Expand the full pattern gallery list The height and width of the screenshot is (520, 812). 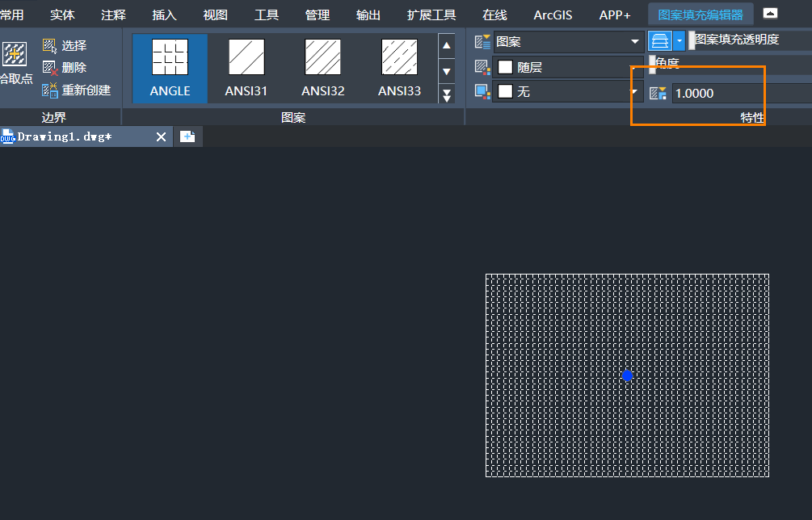click(x=447, y=94)
